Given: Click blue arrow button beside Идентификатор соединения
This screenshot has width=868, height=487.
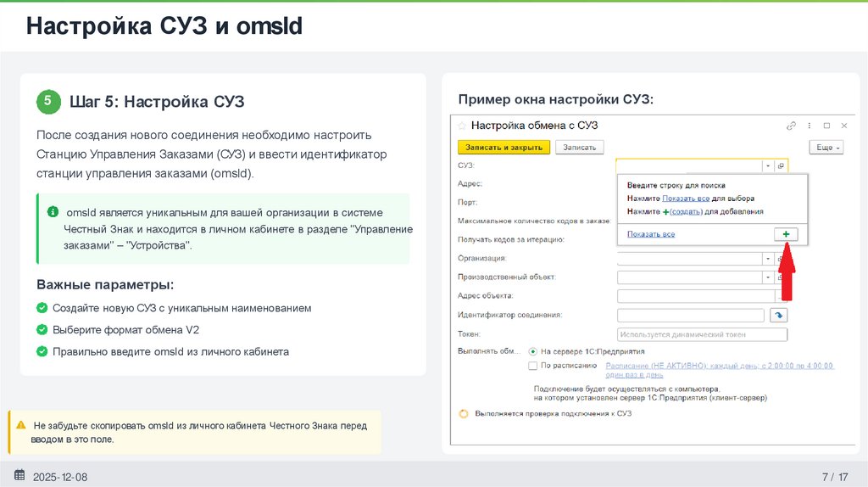Looking at the screenshot, I should 778,316.
